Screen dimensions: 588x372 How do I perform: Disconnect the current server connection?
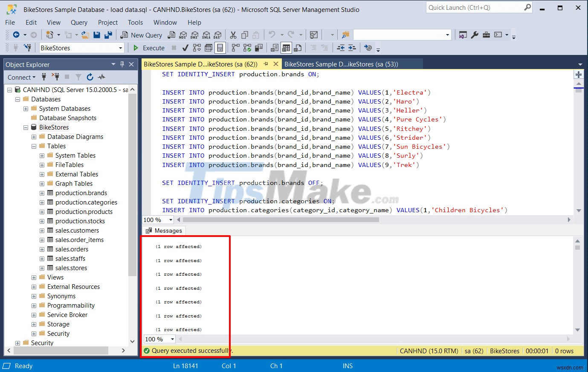(56, 77)
